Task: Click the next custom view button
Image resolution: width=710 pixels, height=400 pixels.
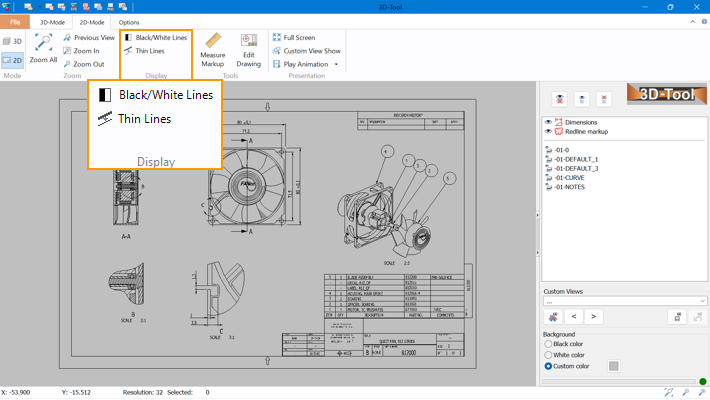Action: [594, 317]
